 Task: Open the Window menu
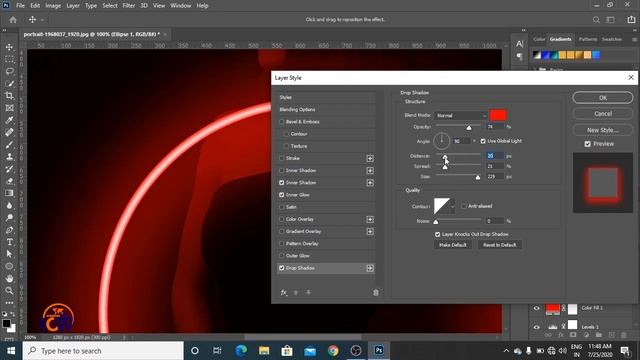tap(180, 6)
